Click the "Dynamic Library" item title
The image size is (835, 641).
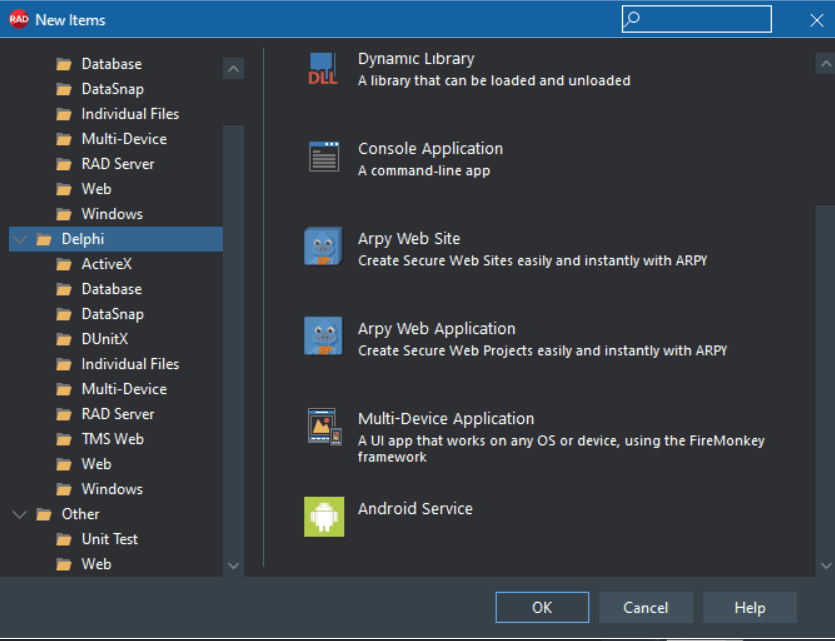(x=416, y=59)
